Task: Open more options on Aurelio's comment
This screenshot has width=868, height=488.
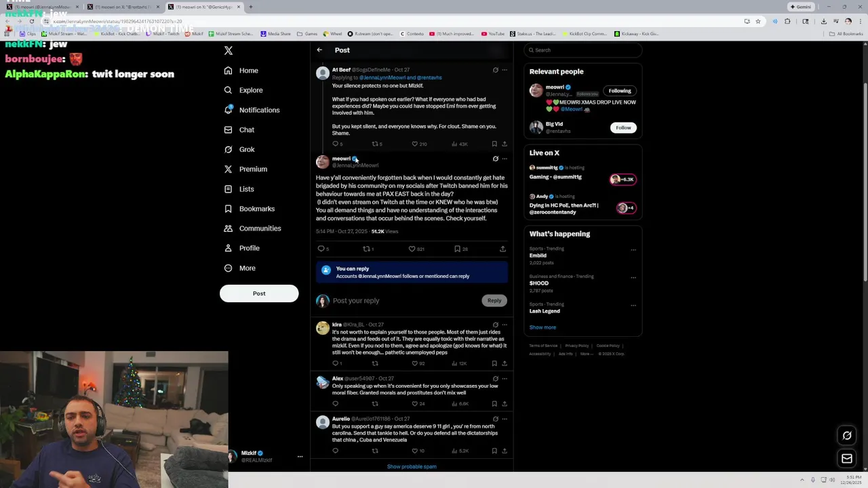Action: point(504,419)
